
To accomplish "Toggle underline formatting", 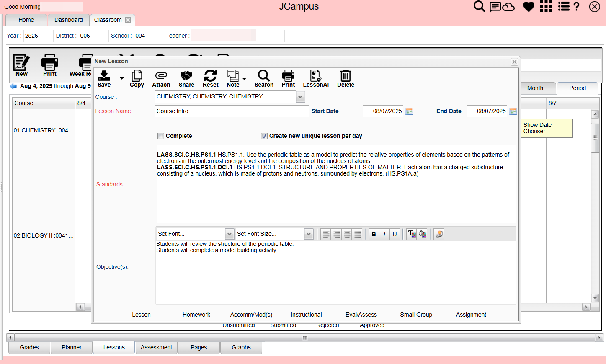I will (x=395, y=234).
